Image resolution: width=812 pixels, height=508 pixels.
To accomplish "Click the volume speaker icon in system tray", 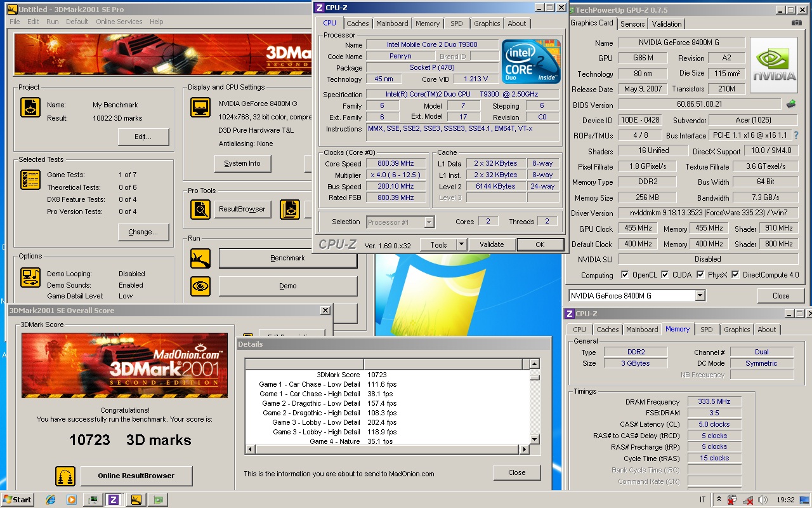I will (762, 500).
